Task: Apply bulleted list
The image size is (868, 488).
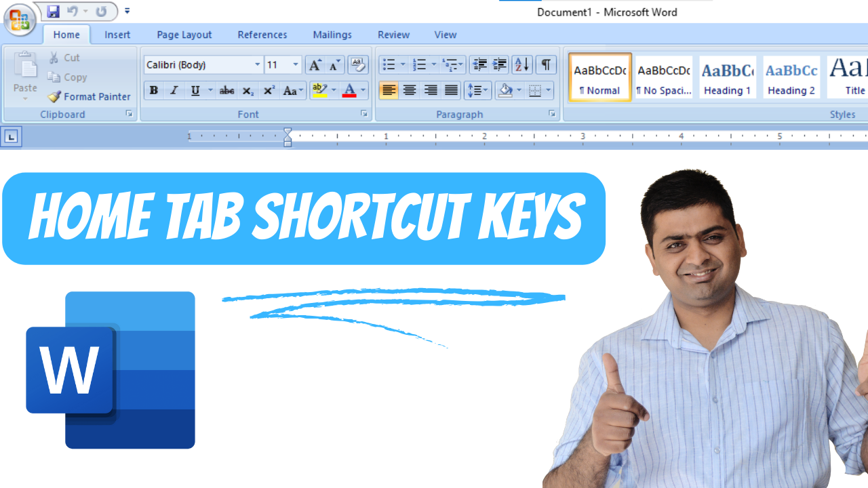Action: pos(389,65)
